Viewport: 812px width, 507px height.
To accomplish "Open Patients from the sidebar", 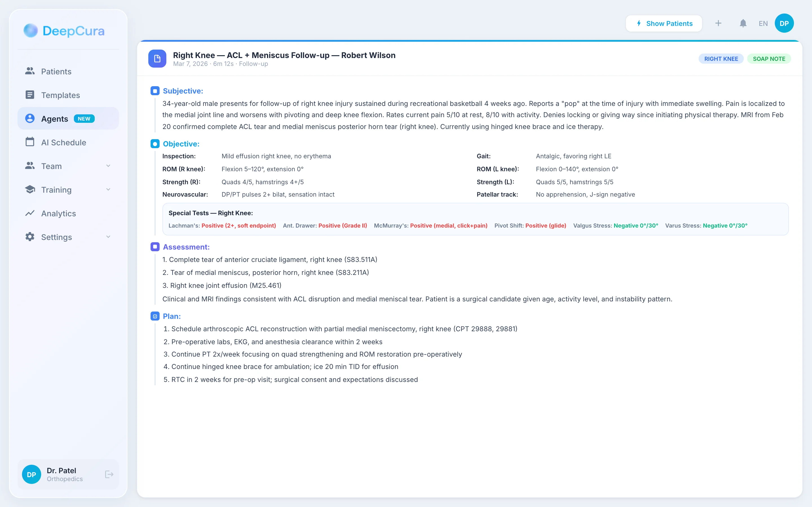I will tap(56, 72).
